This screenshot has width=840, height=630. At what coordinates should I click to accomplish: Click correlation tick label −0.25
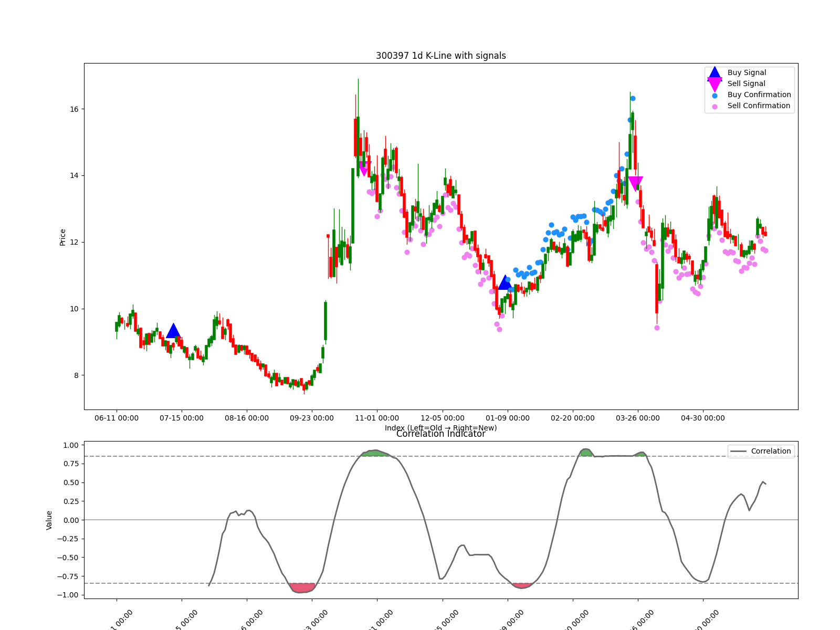68,539
